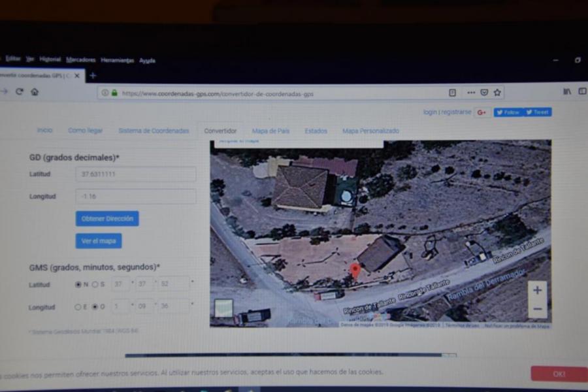Reload the page with the refresh icon
Viewport: 588px width, 392px height.
20,92
